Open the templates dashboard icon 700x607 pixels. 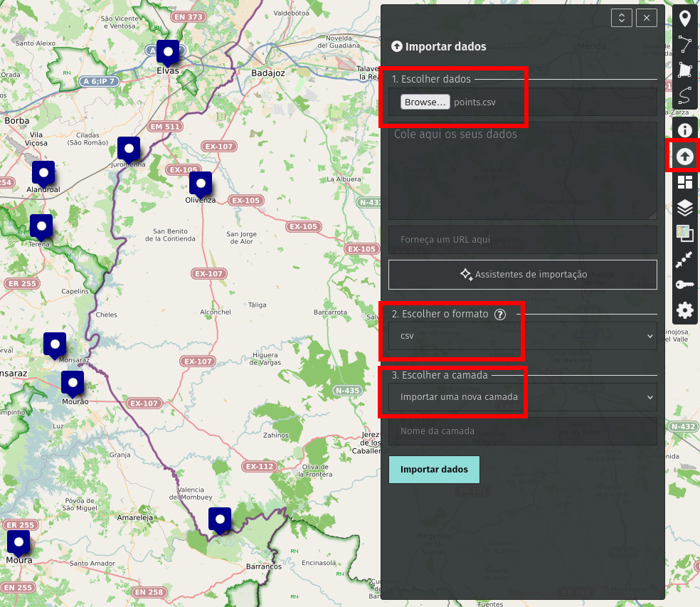pyautogui.click(x=685, y=182)
